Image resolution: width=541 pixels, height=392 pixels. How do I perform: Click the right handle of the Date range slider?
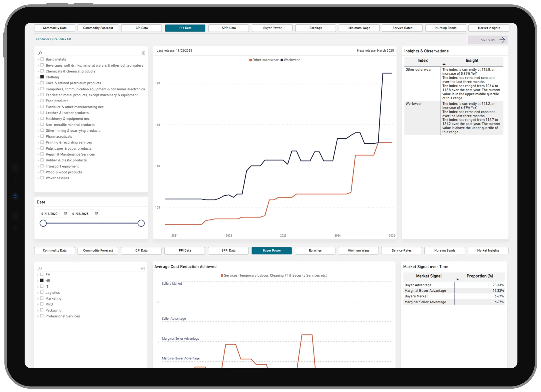tap(141, 223)
